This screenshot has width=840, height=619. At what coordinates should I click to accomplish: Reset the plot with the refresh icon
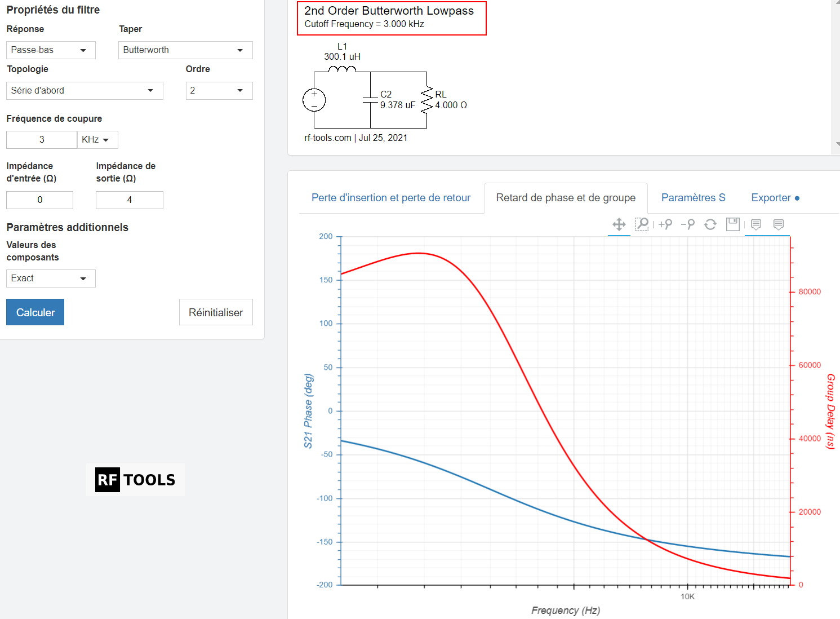710,224
